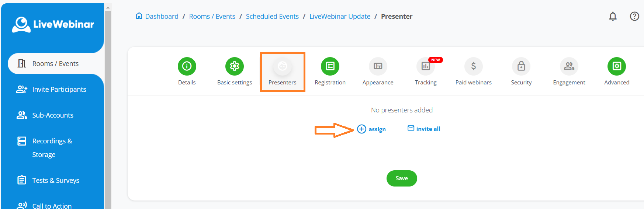Open Basic settings gear icon
The height and width of the screenshot is (209, 644).
pos(235,66)
